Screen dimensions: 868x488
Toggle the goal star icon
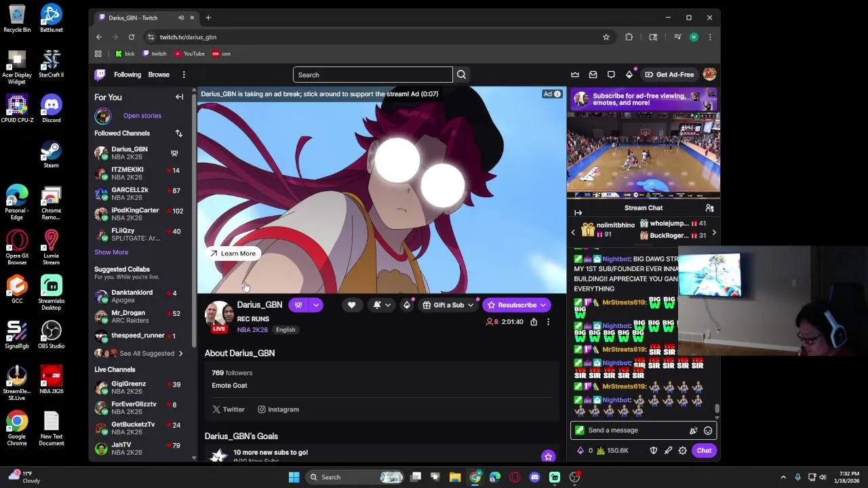(548, 456)
